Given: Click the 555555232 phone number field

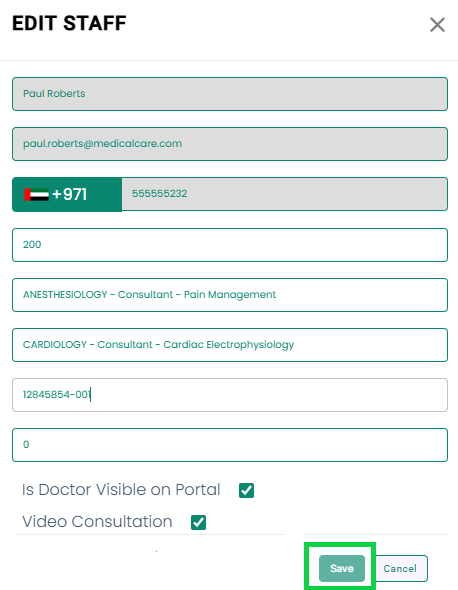Looking at the screenshot, I should tap(285, 194).
